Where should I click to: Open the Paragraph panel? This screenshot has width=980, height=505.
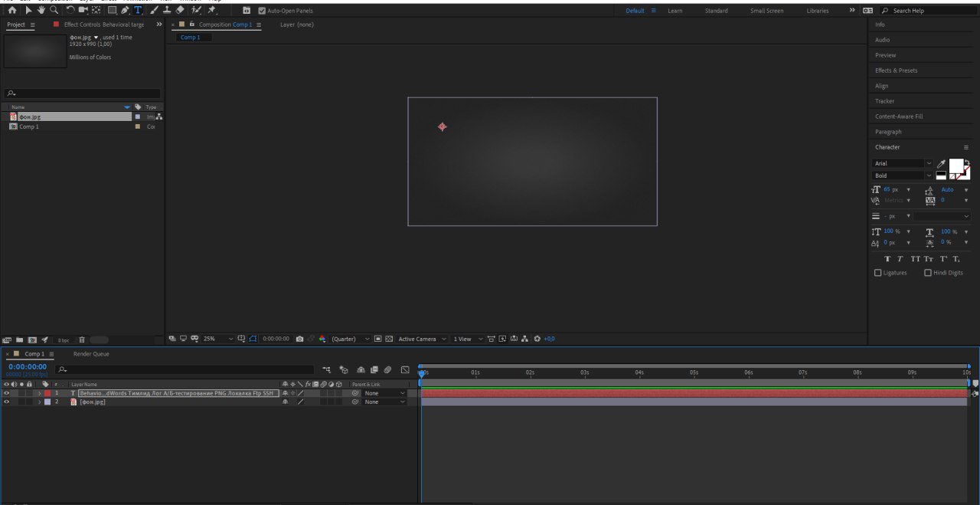pos(888,132)
